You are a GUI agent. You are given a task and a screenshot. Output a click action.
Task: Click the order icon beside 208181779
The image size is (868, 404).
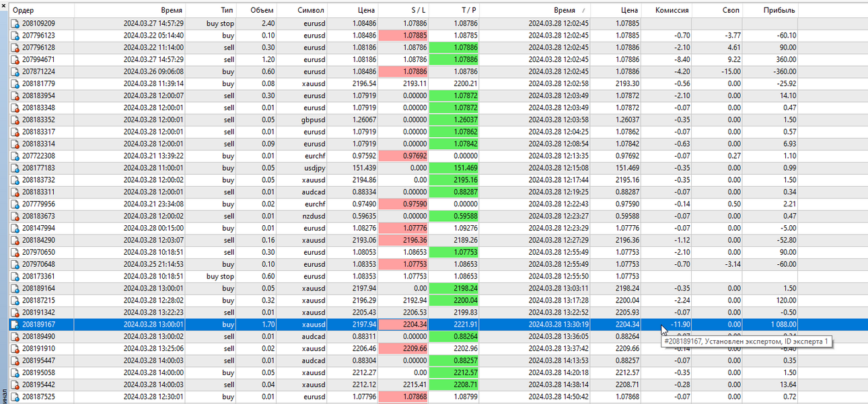pos(15,84)
